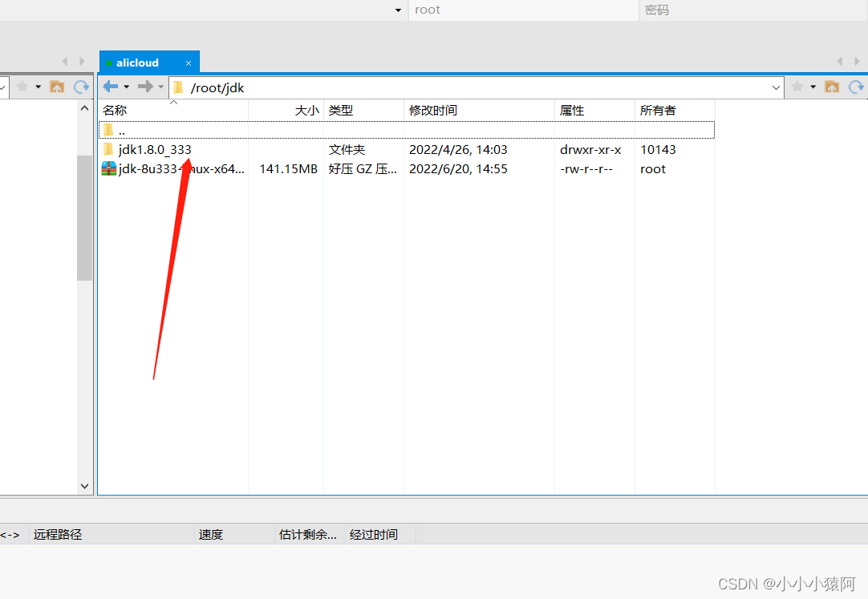Expand the /root/jdk address bar dropdown
Viewport: 868px width, 599px height.
774,87
